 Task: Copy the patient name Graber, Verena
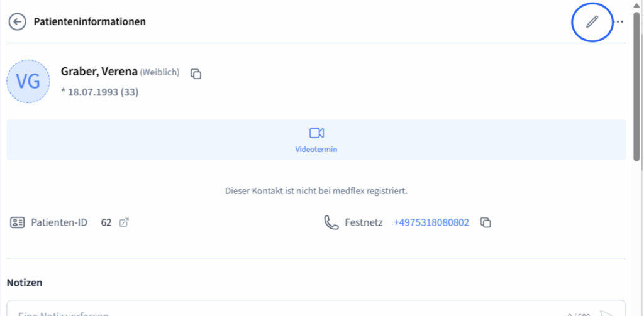(196, 74)
